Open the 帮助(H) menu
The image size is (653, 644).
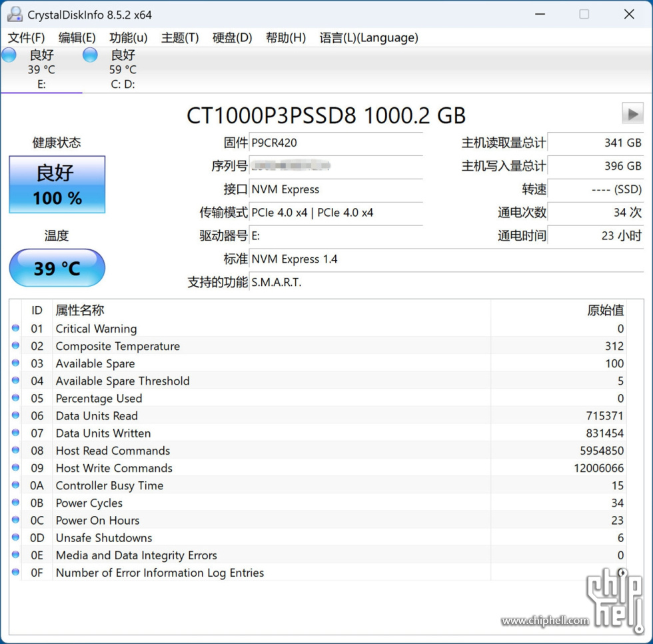click(x=286, y=38)
